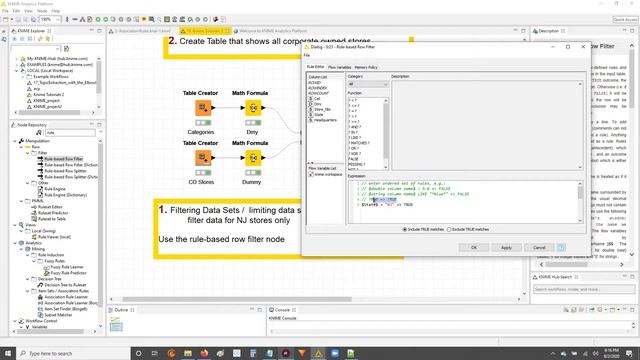The image size is (640, 360).
Task: Open the Welcome to KNIME Analytics Platform tab
Action: (271, 31)
